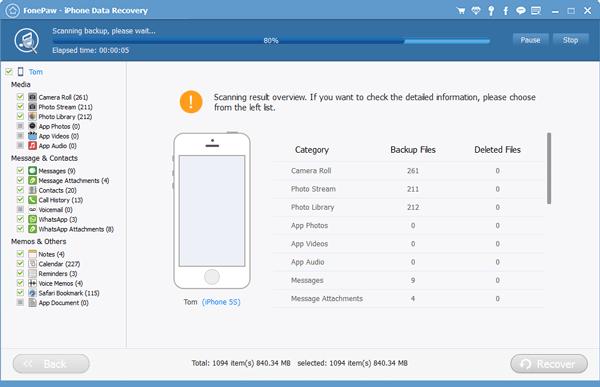The width and height of the screenshot is (600, 387).
Task: Click the key register icon
Action: pos(491,11)
